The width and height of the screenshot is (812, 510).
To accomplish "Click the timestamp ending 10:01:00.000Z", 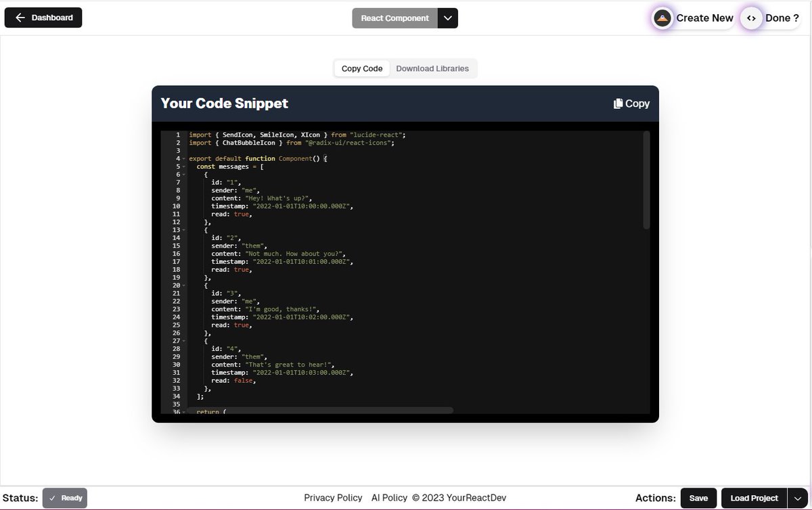I will 282,262.
